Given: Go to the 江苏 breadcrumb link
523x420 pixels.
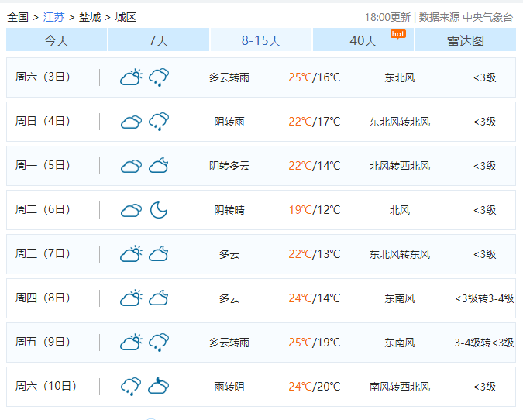Looking at the screenshot, I should 53,17.
